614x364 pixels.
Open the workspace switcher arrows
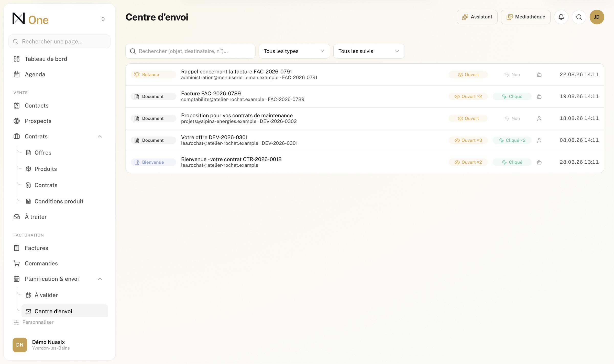click(103, 19)
